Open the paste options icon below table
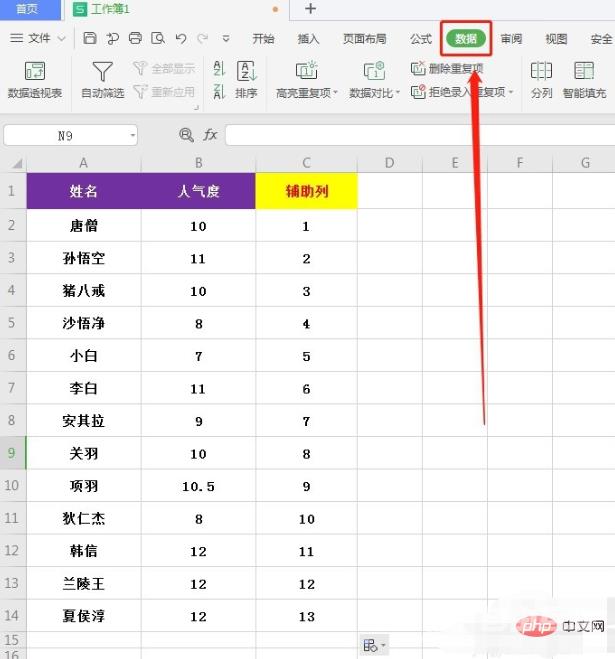 (x=372, y=645)
